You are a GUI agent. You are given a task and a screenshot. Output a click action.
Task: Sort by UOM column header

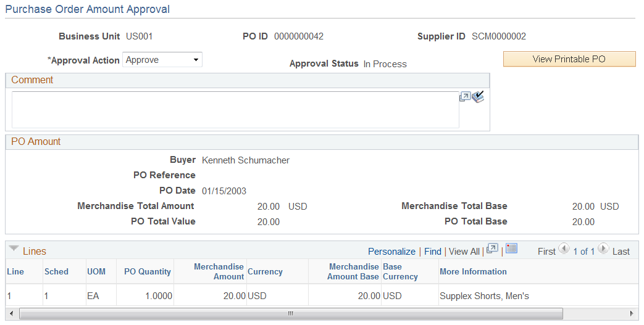(96, 271)
